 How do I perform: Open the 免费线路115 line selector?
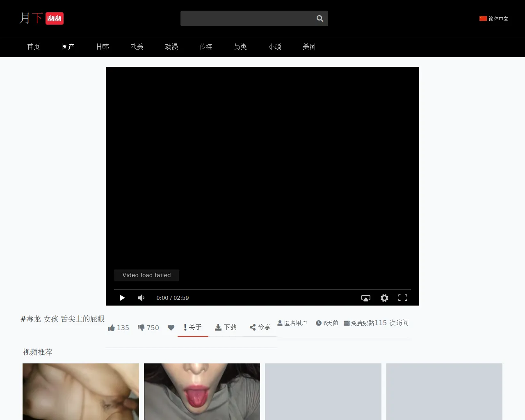pyautogui.click(x=365, y=323)
